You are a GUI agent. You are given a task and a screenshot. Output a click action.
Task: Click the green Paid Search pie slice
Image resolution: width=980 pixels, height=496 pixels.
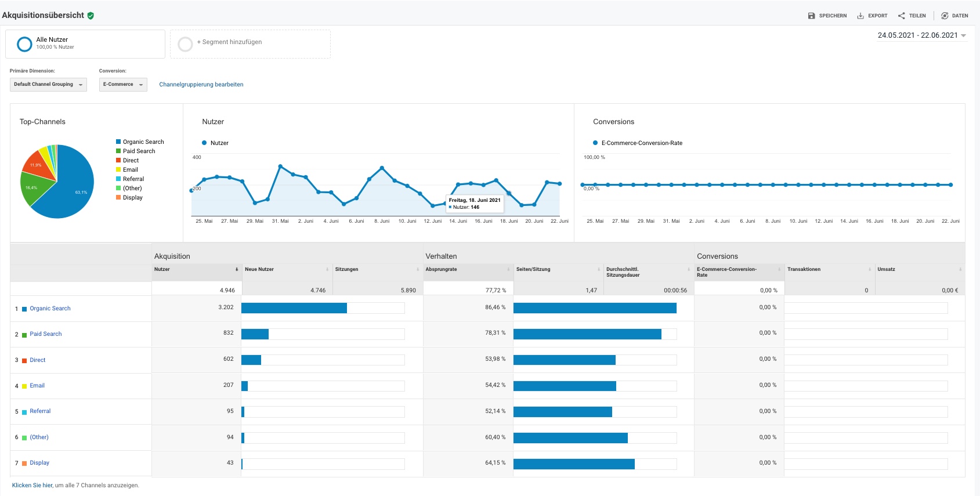coord(34,189)
